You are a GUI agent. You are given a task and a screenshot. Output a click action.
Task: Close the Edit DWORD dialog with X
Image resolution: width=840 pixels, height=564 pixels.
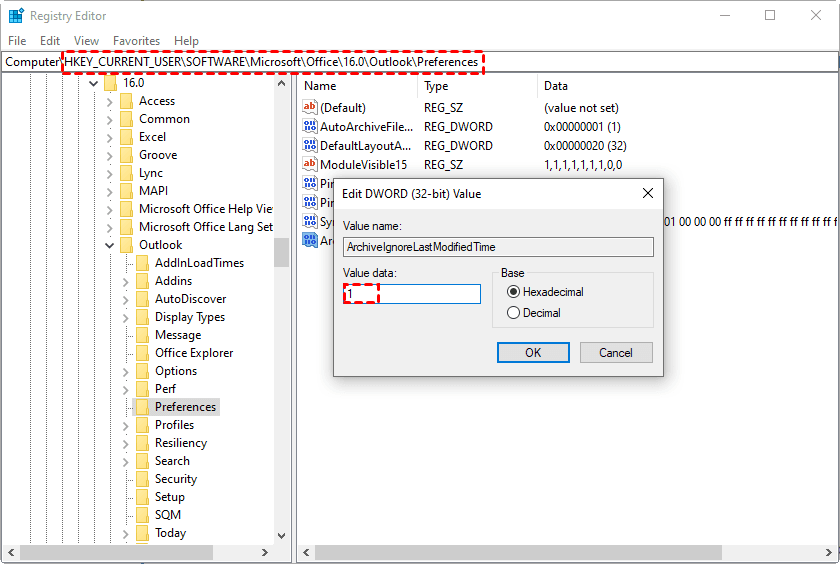(648, 193)
